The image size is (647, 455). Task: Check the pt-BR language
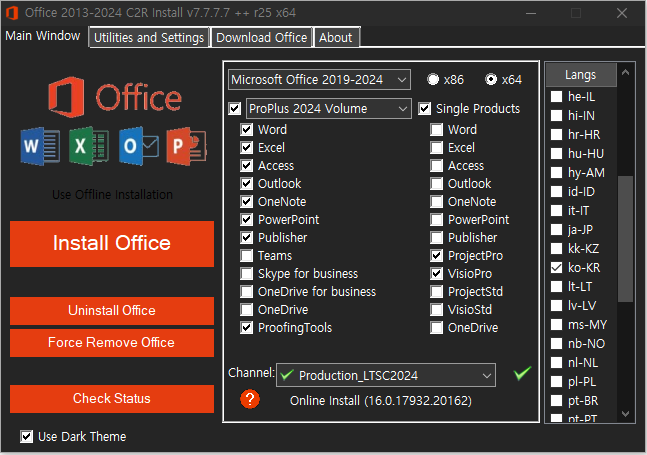(557, 401)
